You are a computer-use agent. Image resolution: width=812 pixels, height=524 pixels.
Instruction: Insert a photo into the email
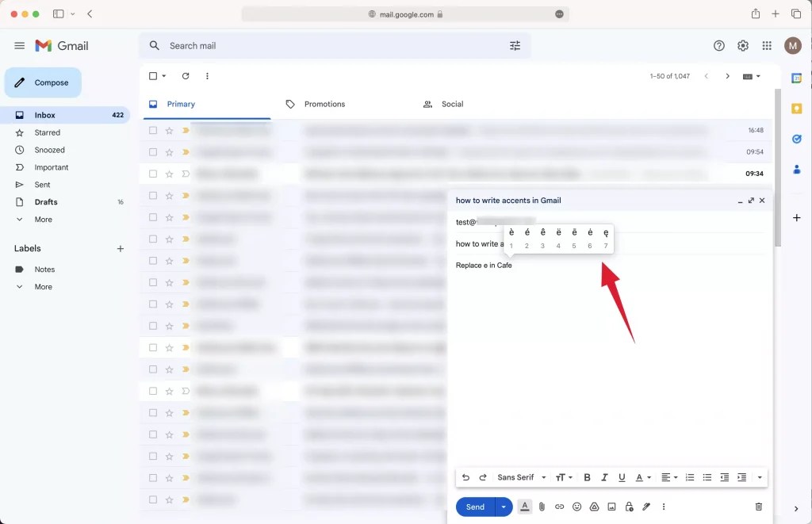point(611,507)
